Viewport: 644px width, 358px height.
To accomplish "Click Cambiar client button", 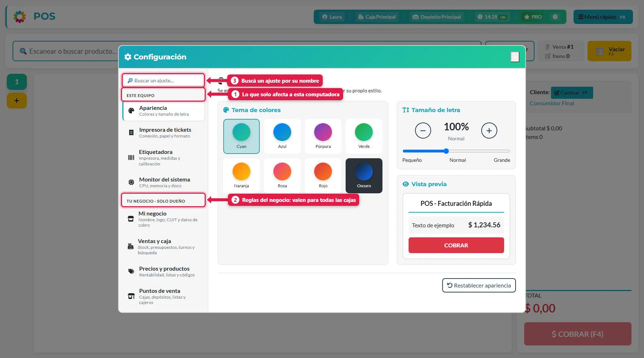I will (572, 93).
